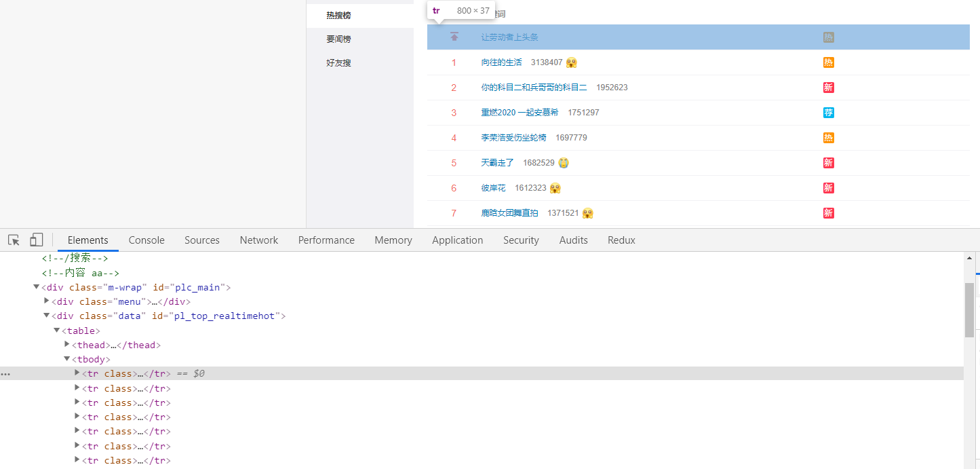Image resolution: width=980 pixels, height=469 pixels.
Task: Click the 新 badge in the 天霸走了 row
Action: pos(828,163)
